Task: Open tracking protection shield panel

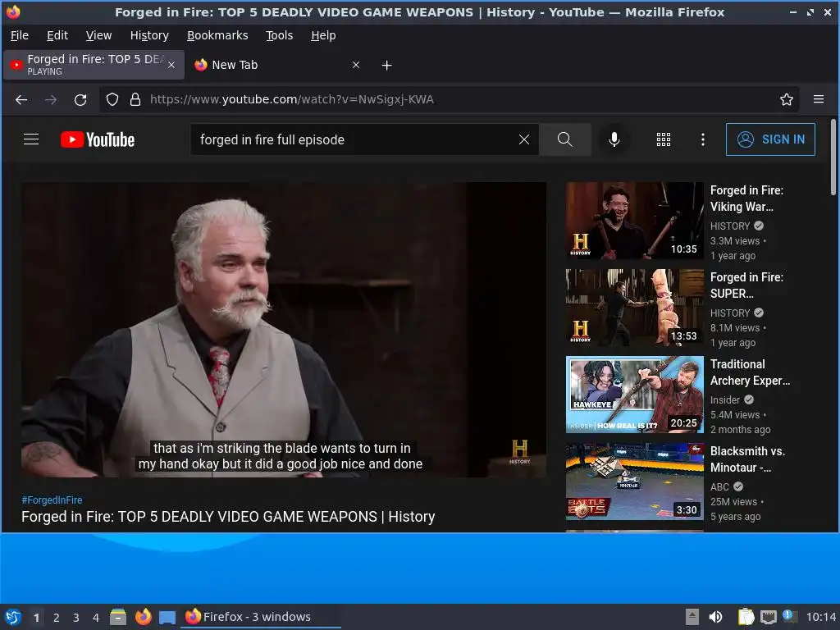Action: point(112,99)
